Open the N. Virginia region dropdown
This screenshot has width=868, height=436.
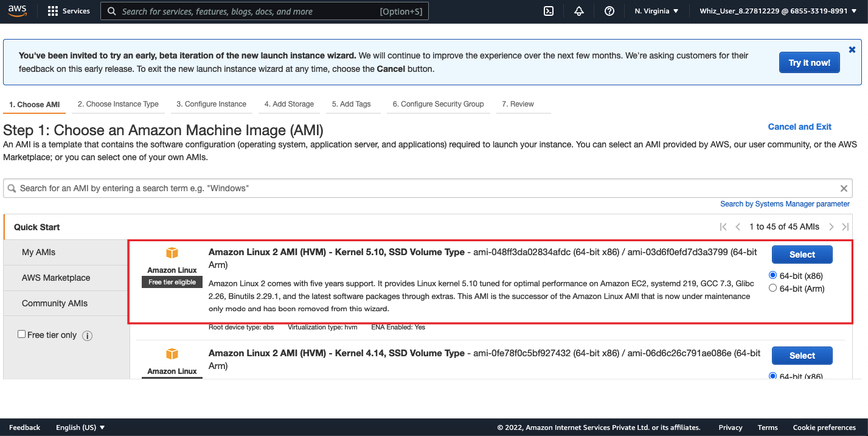(657, 11)
